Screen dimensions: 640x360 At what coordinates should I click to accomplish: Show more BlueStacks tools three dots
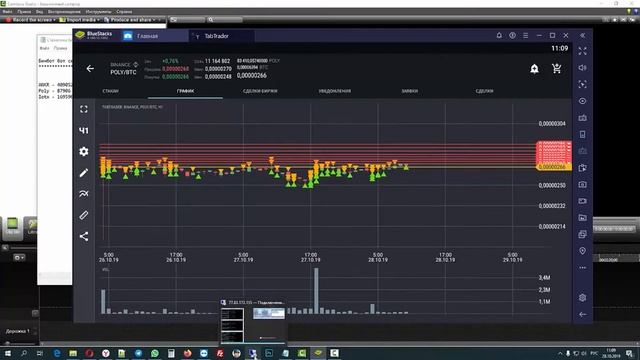[582, 268]
